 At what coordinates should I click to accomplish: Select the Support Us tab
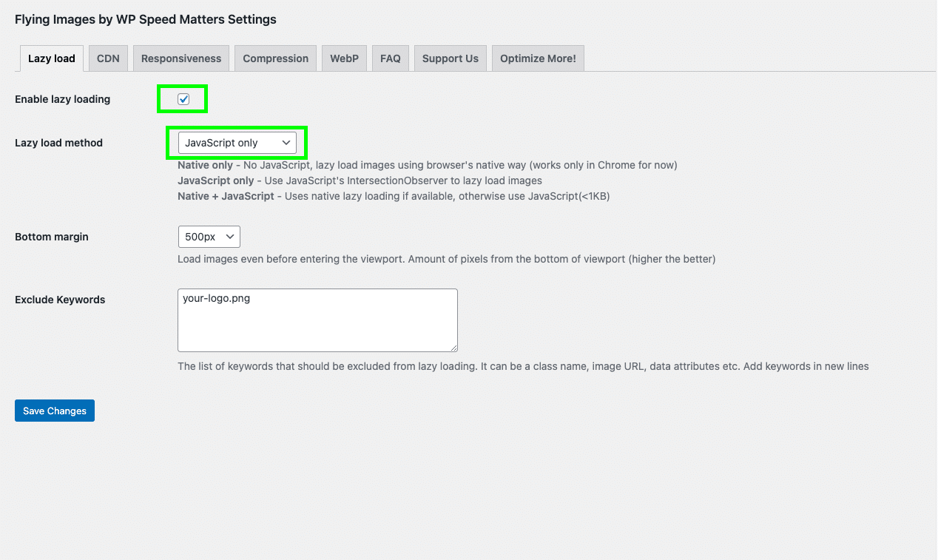451,58
